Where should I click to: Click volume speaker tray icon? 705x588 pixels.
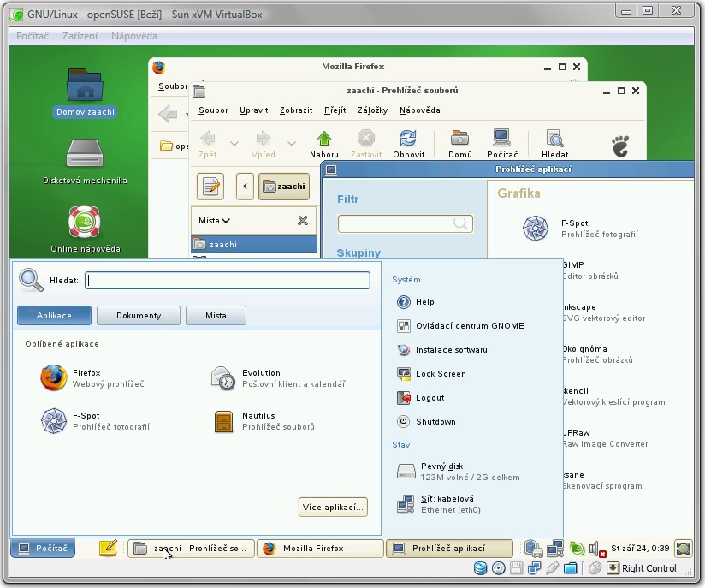[x=596, y=549]
